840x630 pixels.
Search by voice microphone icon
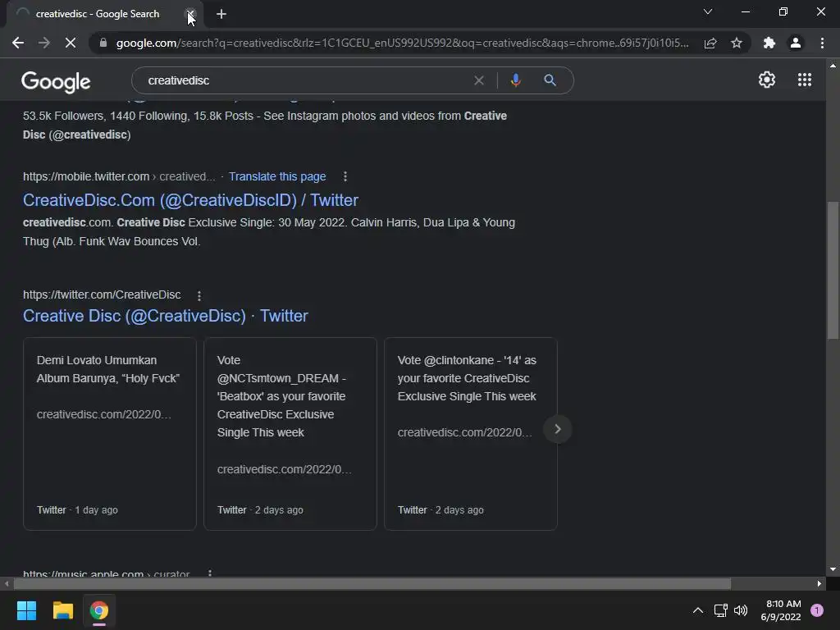click(515, 80)
